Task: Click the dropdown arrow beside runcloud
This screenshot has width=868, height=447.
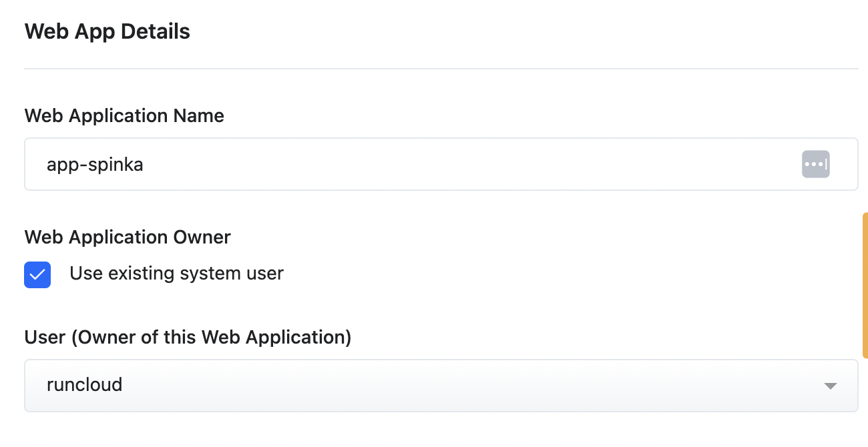Action: click(x=830, y=386)
